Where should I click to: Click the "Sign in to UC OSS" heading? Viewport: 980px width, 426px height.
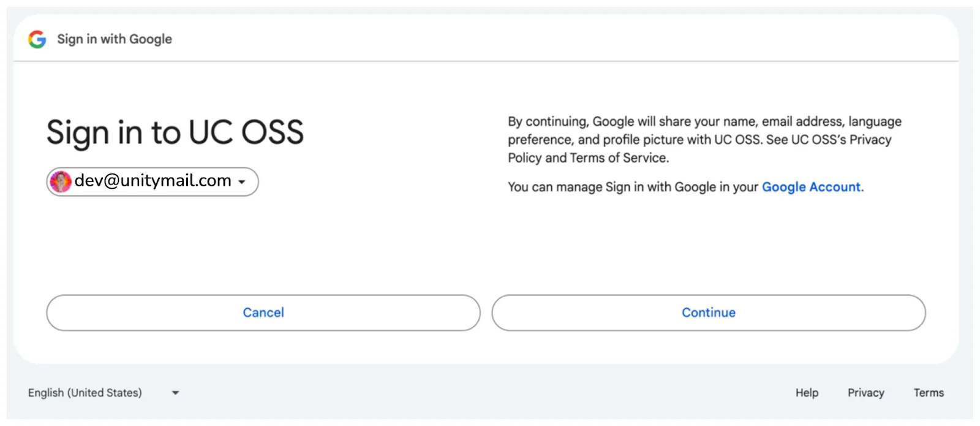coord(175,132)
